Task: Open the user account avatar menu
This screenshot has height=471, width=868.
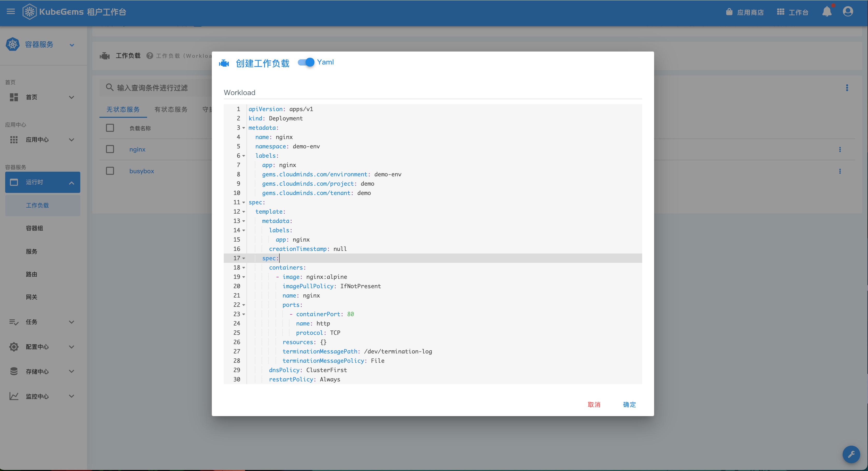Action: [x=848, y=11]
